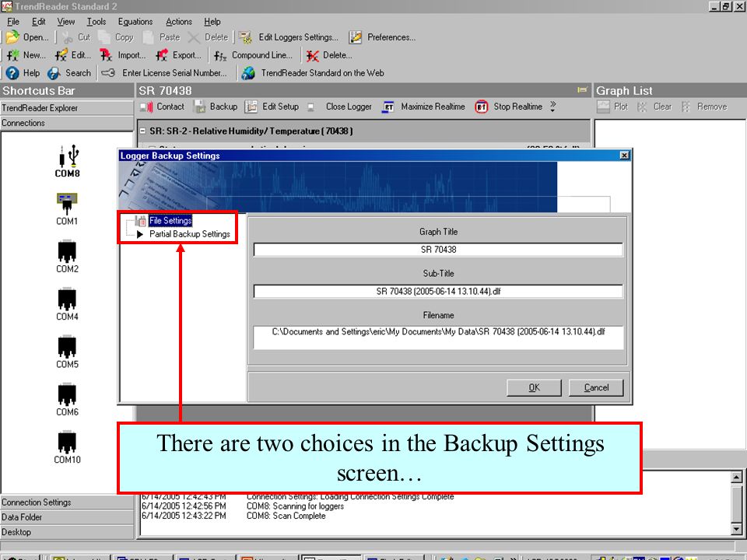
Task: Click OK in Logger Backup Settings
Action: coord(534,387)
